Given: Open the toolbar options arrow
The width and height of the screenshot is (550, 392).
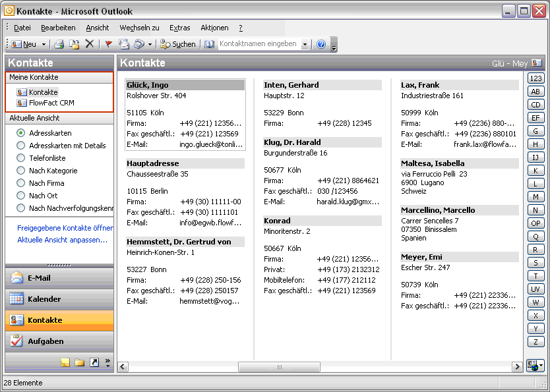Looking at the screenshot, I should click(x=334, y=45).
